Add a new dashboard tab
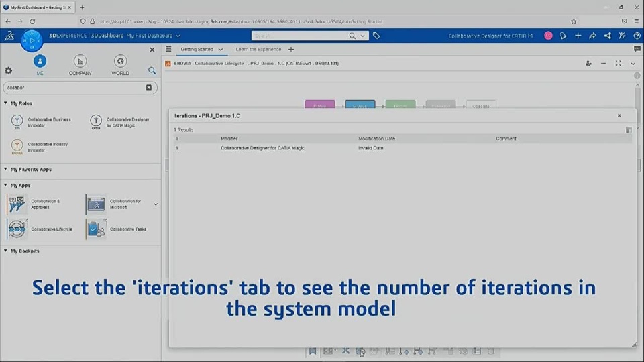The image size is (644, 362). (290, 49)
